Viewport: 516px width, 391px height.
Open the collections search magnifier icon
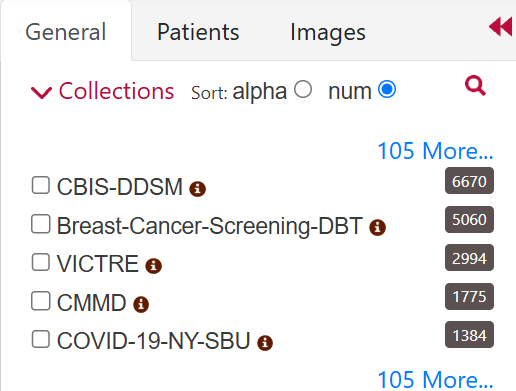pos(475,86)
